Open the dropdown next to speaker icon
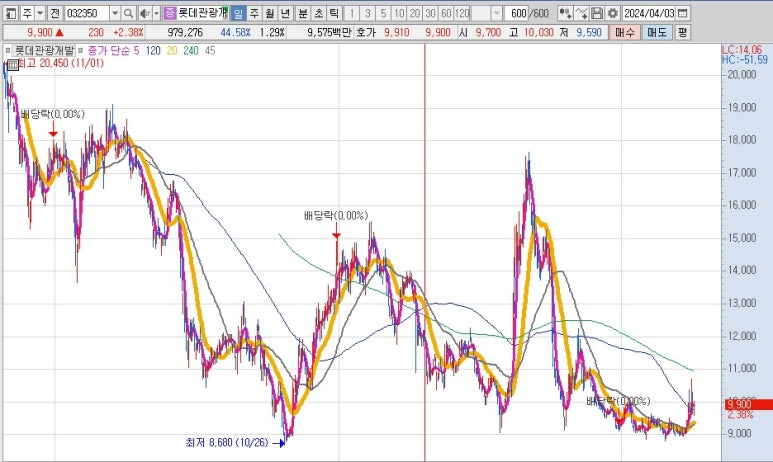This screenshot has width=773, height=462. coord(155,13)
